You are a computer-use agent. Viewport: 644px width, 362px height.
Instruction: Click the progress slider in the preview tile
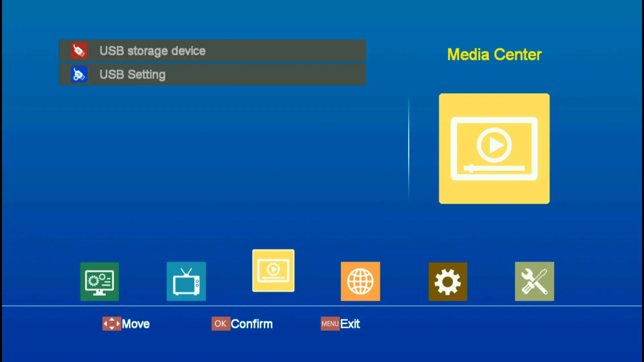tap(494, 168)
